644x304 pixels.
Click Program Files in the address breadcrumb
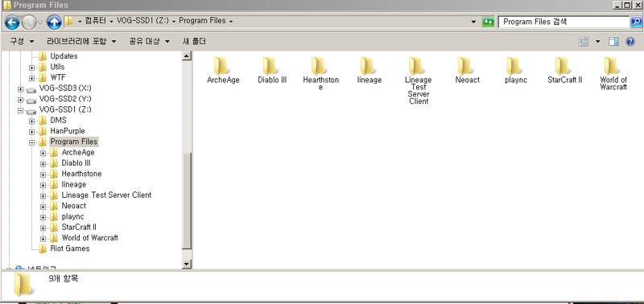click(x=202, y=21)
